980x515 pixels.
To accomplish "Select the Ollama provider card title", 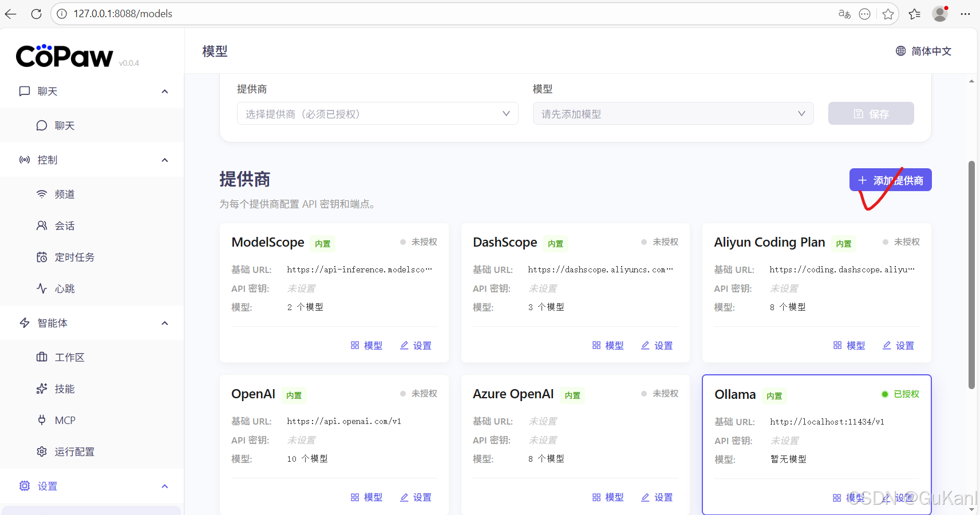I will [x=735, y=394].
